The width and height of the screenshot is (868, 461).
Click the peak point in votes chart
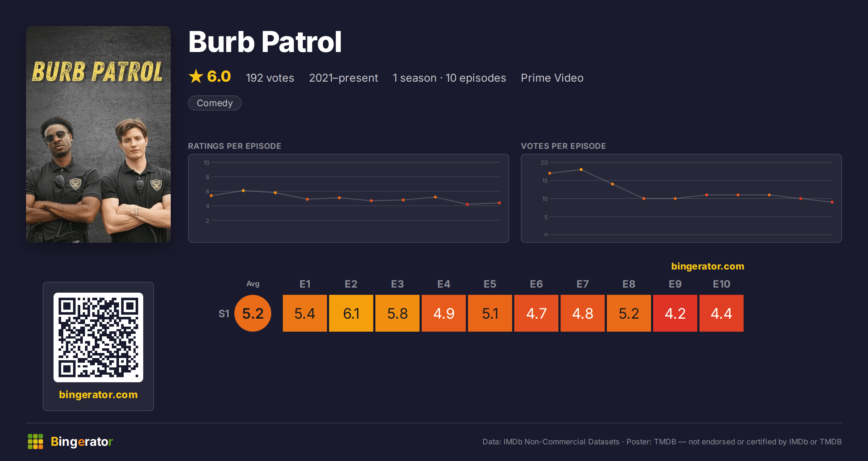point(581,169)
